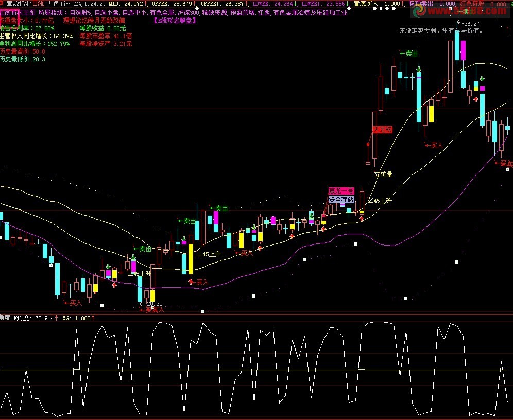Image resolution: width=513 pixels, height=420 pixels.
Task: Click ∠45上升 label below 立桩量
Action: (x=380, y=201)
